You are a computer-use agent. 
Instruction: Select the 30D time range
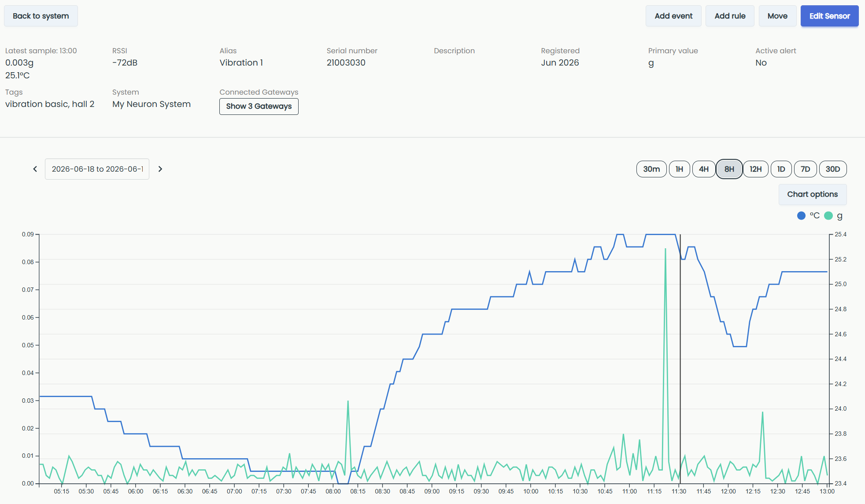pos(833,169)
